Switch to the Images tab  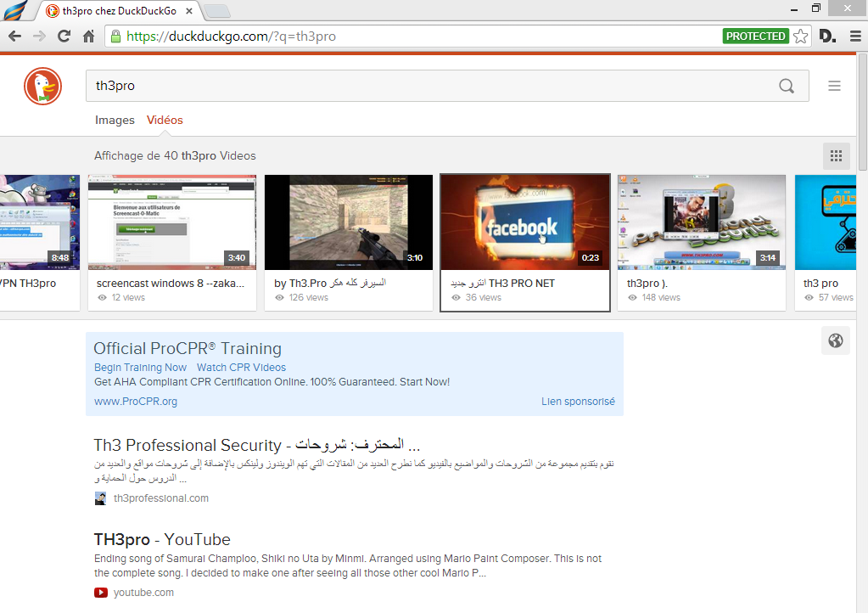pos(115,121)
